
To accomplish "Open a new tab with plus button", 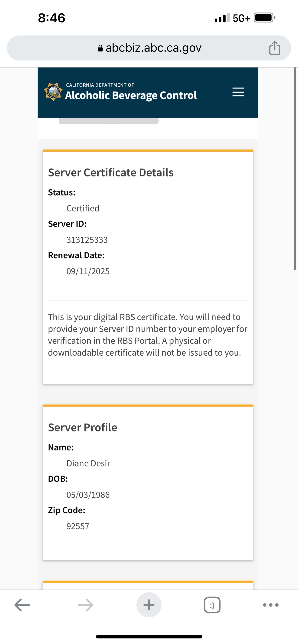I will (x=149, y=605).
